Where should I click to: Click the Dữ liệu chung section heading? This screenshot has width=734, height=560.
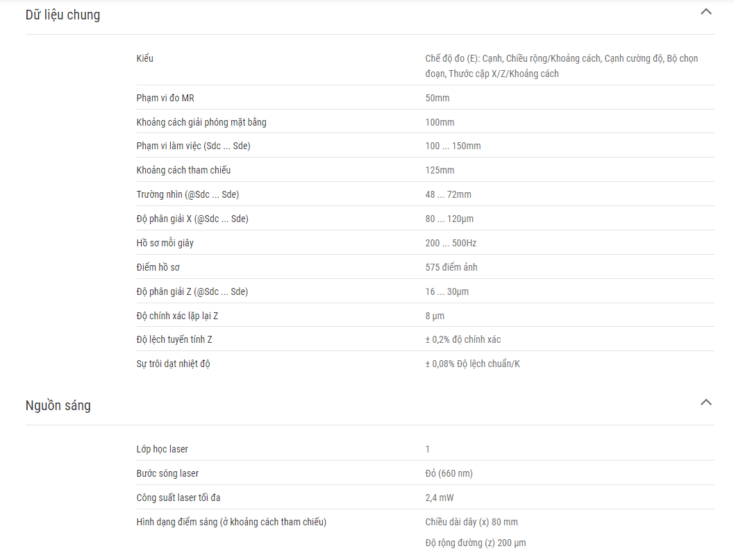coord(62,15)
